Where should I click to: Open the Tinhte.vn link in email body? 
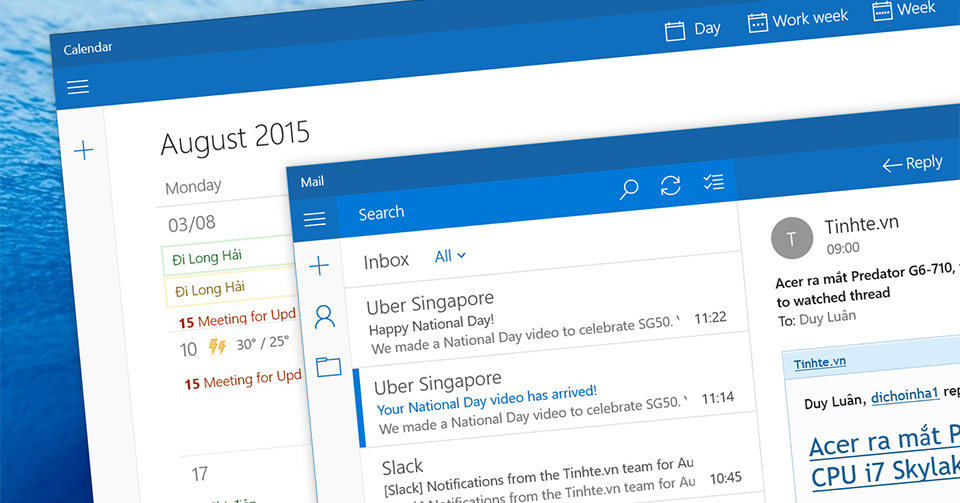(820, 363)
